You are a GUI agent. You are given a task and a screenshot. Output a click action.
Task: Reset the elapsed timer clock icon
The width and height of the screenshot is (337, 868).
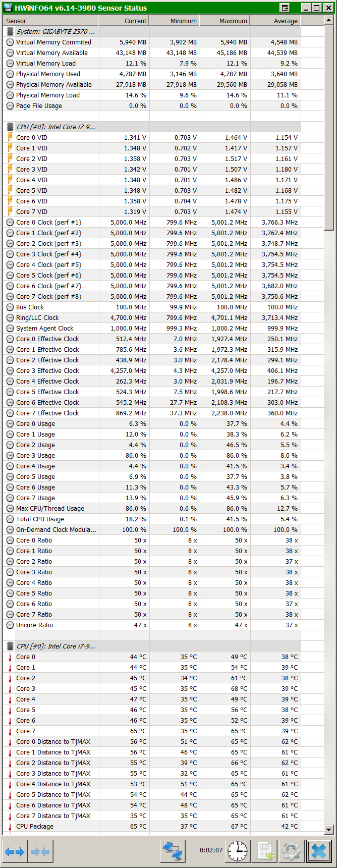238,851
